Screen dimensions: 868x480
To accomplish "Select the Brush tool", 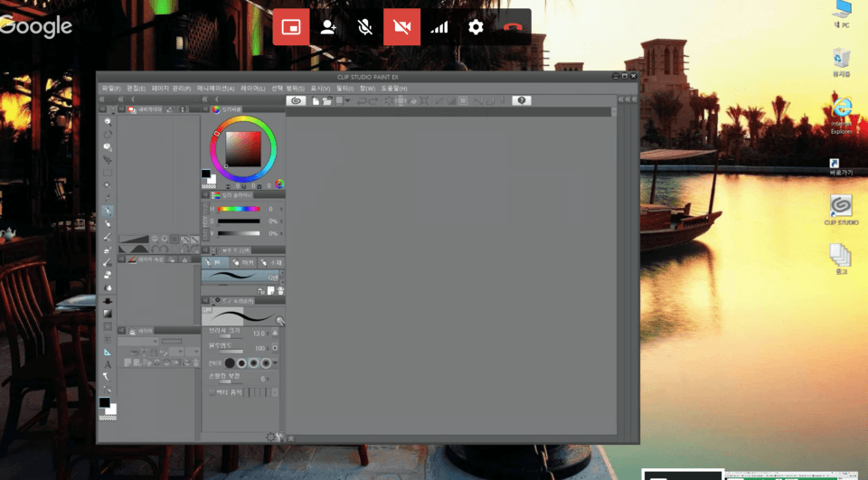I will [x=108, y=237].
